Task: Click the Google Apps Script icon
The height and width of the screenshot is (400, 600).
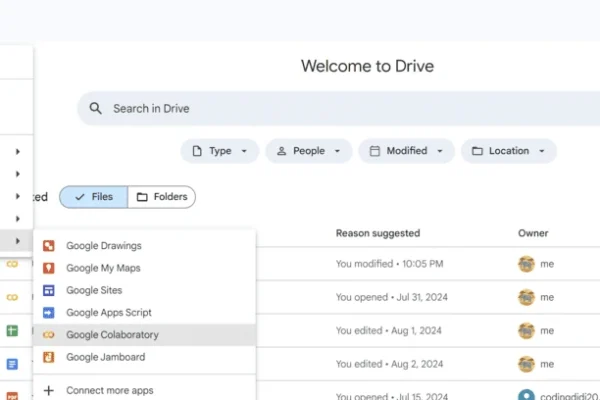Action: point(48,313)
